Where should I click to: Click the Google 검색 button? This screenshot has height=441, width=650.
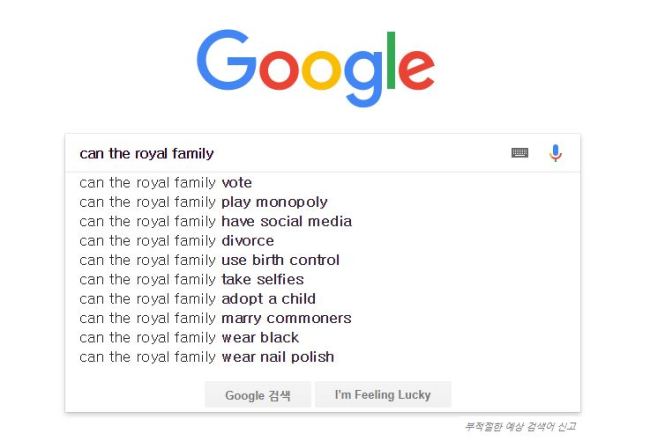tap(257, 395)
